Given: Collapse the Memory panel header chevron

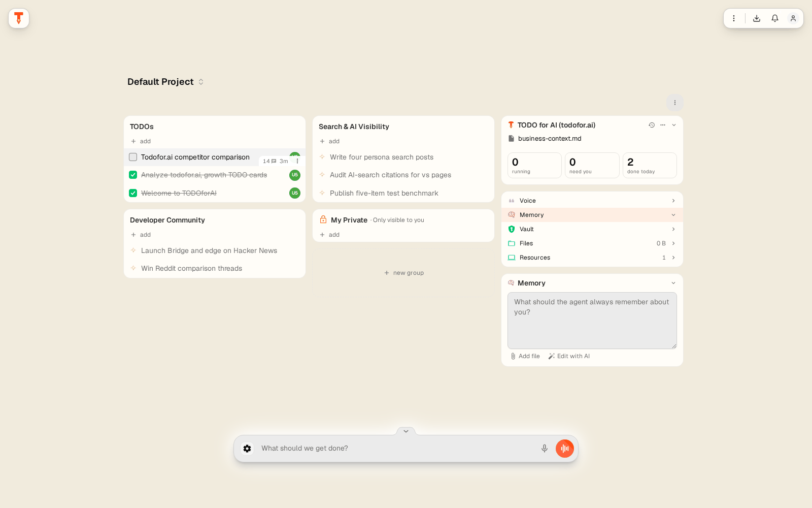Looking at the screenshot, I should click(x=673, y=283).
